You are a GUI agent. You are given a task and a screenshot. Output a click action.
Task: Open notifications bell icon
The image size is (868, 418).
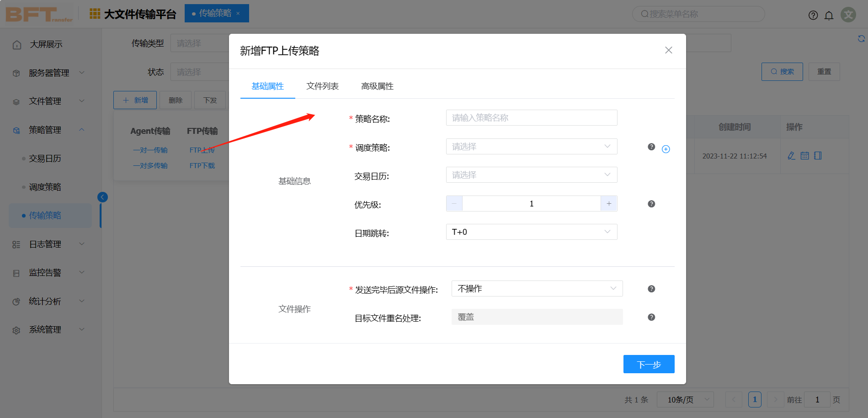click(829, 15)
